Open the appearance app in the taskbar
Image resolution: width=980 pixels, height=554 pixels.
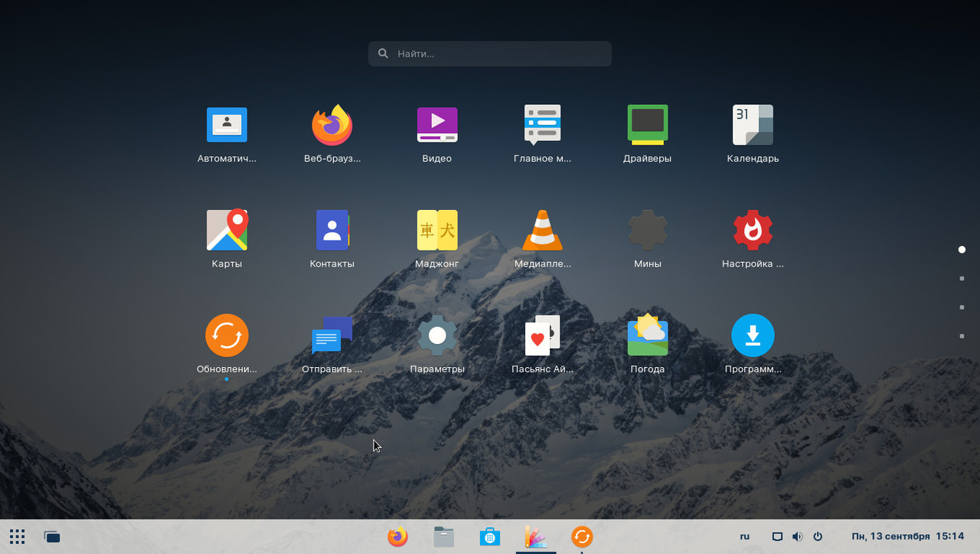pos(536,536)
